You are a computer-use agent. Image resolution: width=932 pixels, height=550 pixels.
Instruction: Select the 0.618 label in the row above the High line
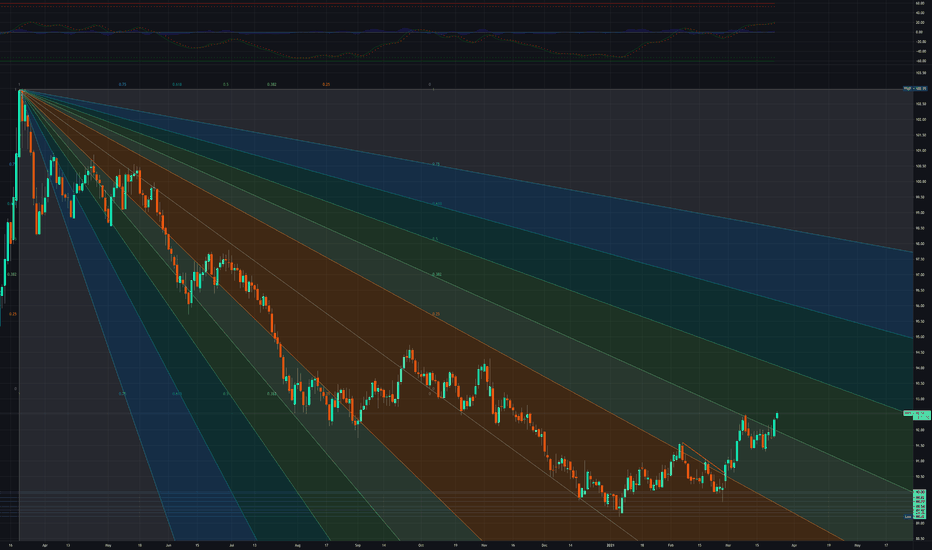(x=177, y=84)
